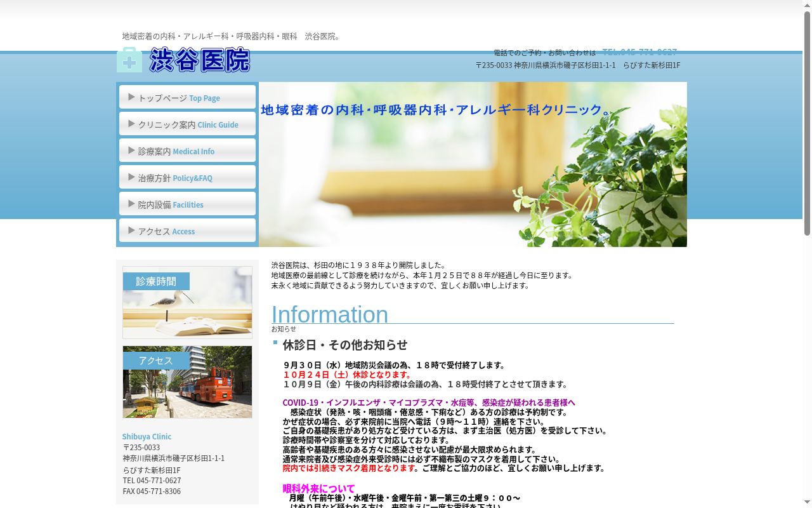Click the arrow icon beside トップページ
Screen dimensions: 812x508
[131, 97]
